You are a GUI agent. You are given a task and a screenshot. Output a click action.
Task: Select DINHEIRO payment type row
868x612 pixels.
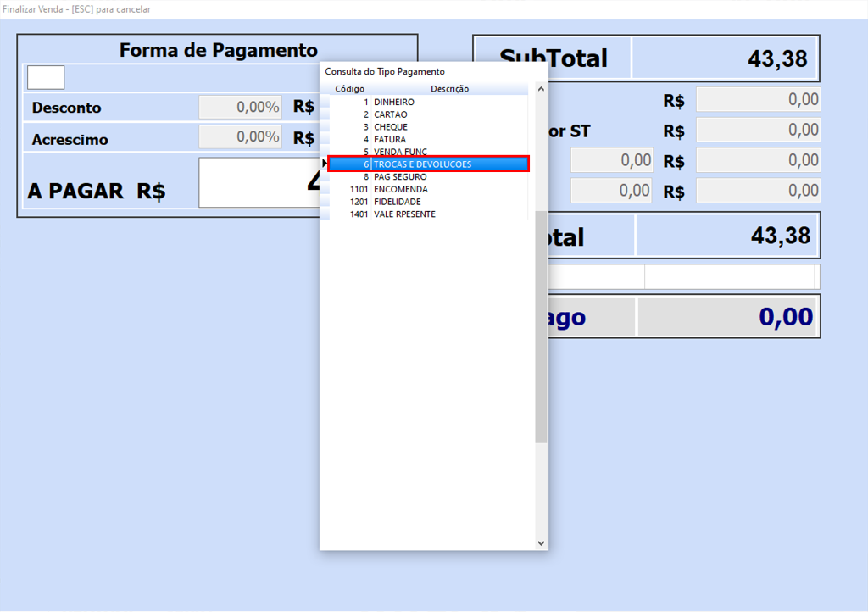tap(394, 102)
